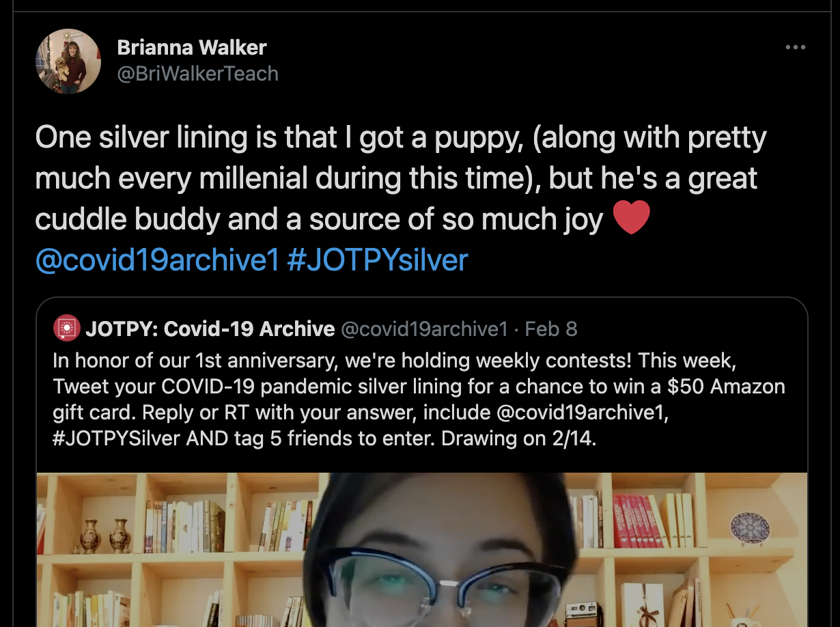
Task: Open Brianna Walker display name link
Action: coord(192,48)
